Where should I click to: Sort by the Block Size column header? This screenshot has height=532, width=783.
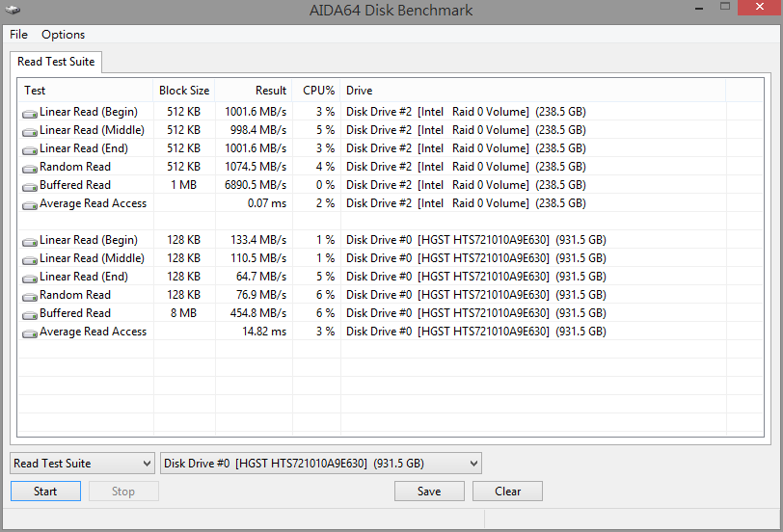(184, 91)
